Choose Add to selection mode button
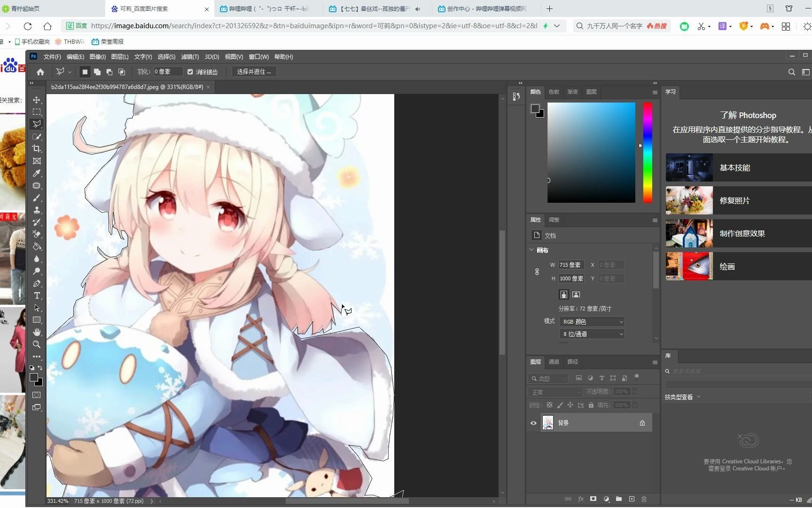The height and width of the screenshot is (508, 812). [x=97, y=72]
